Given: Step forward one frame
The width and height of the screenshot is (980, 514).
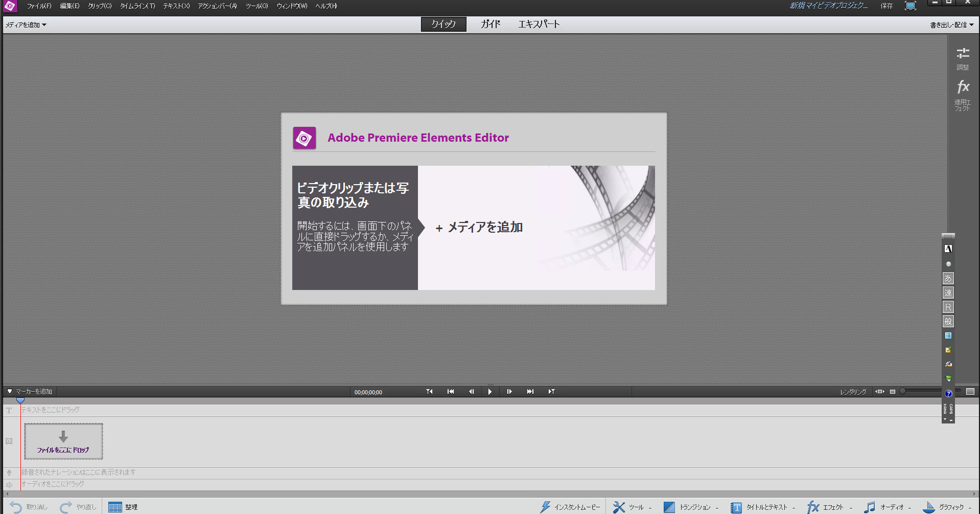Looking at the screenshot, I should coord(509,392).
